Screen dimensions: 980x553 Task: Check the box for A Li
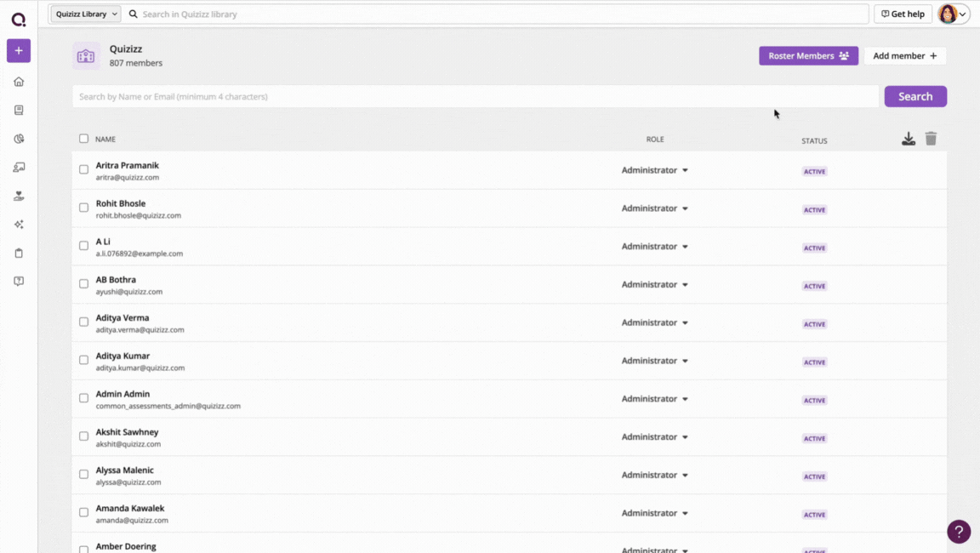[x=83, y=246]
